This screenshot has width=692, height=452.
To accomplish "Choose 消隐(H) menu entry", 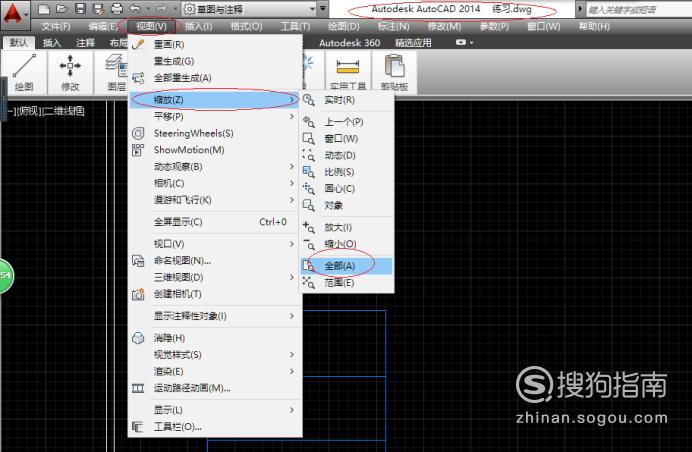I will click(x=214, y=338).
